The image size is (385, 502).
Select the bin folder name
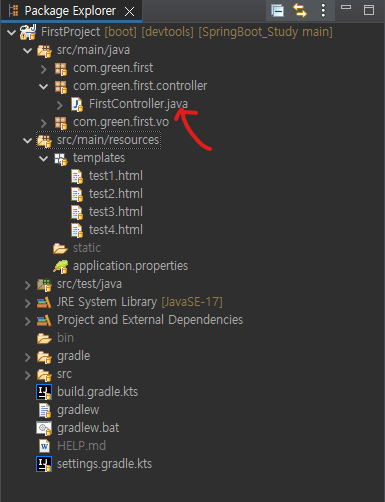point(65,338)
